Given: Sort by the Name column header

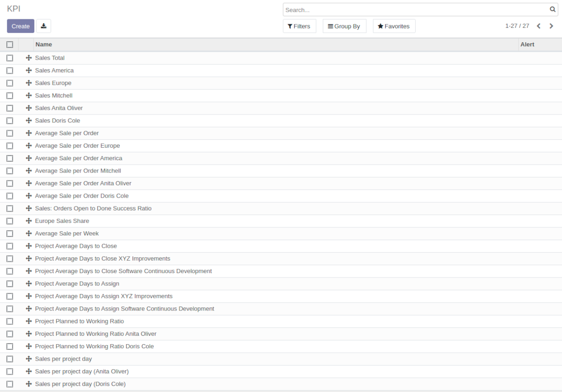Looking at the screenshot, I should pos(44,45).
